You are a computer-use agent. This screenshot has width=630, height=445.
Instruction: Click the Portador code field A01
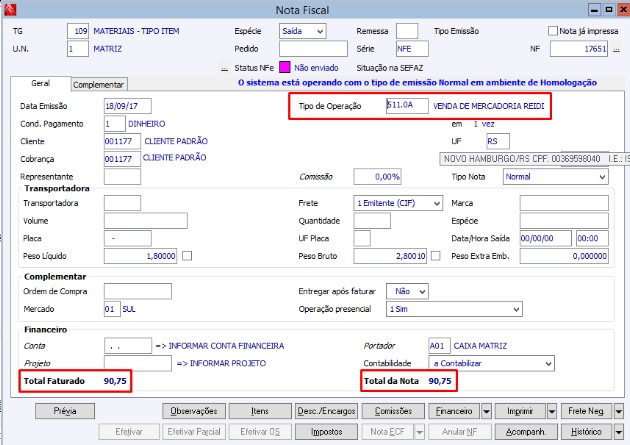click(440, 346)
